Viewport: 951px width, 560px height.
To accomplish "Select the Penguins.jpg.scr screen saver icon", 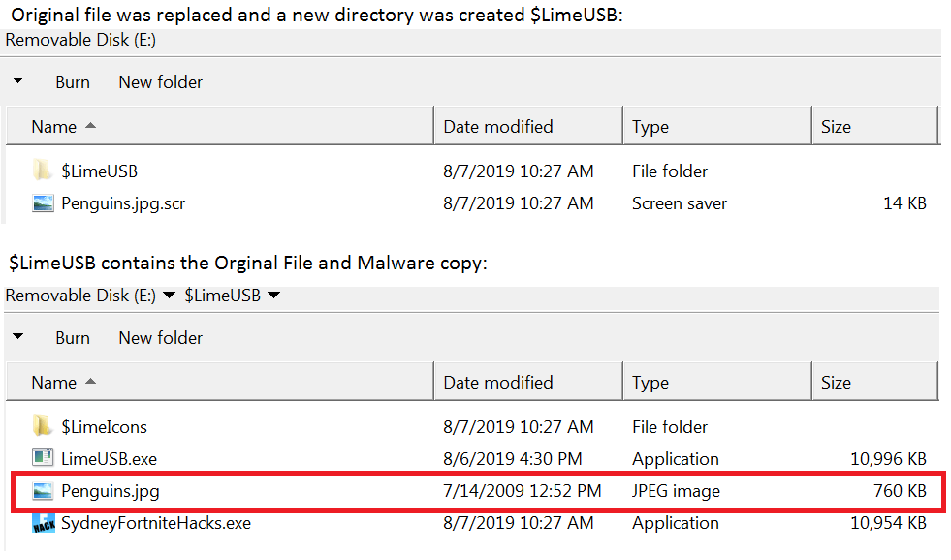I will [41, 203].
